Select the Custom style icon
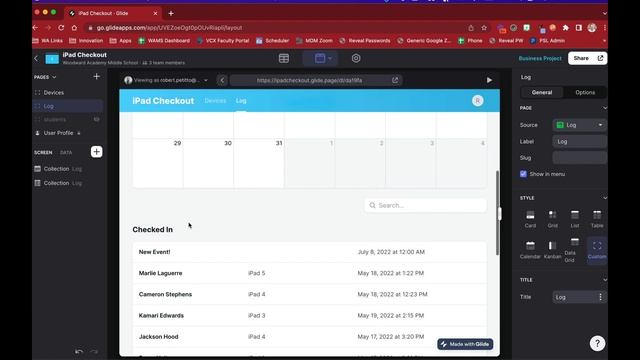This screenshot has height=360, width=640. click(597, 250)
